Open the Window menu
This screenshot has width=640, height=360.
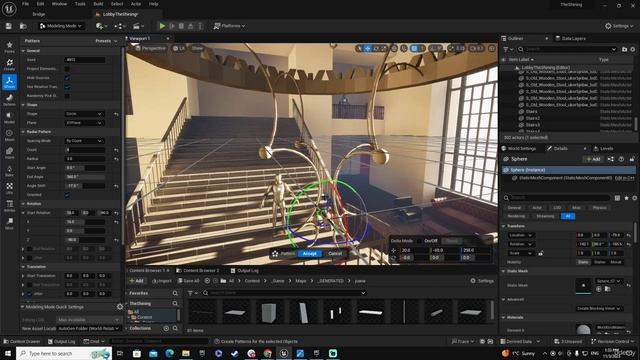click(x=59, y=4)
